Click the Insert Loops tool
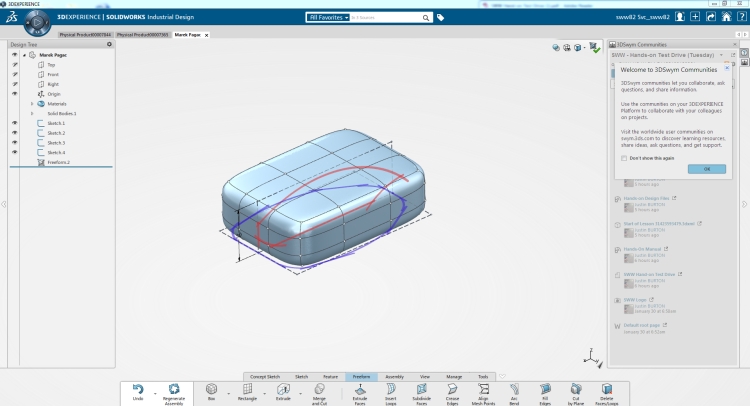 point(390,388)
